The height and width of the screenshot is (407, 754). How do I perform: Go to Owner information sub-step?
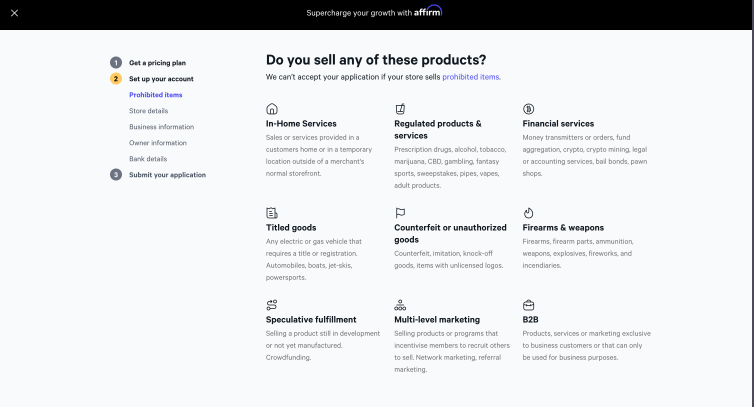[x=158, y=143]
